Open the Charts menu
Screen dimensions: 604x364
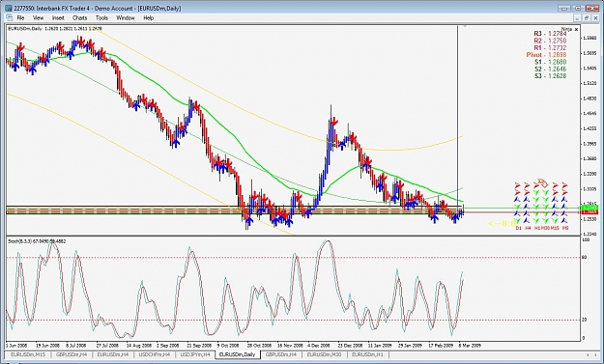(80, 17)
